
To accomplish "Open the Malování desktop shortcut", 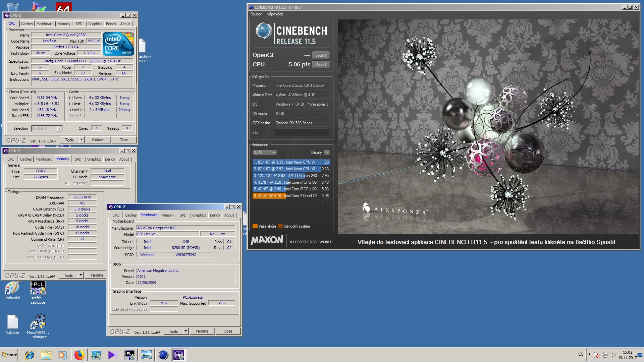I will (12, 290).
